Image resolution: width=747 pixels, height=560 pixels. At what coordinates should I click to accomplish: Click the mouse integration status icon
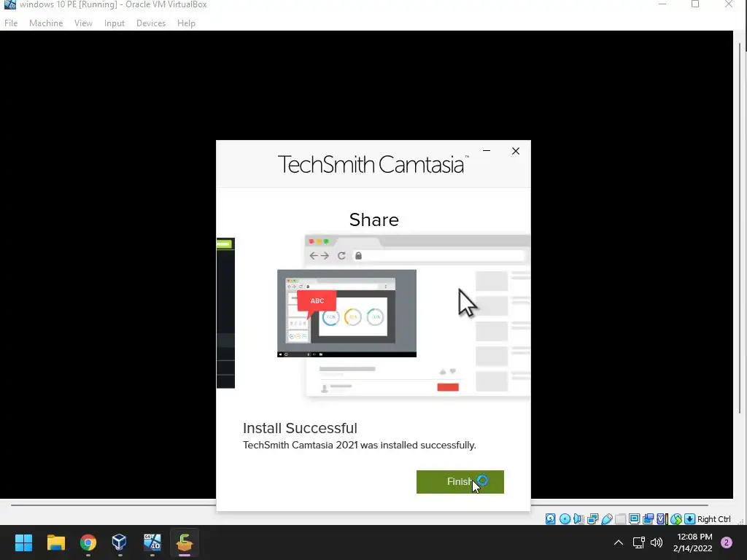pyautogui.click(x=676, y=519)
